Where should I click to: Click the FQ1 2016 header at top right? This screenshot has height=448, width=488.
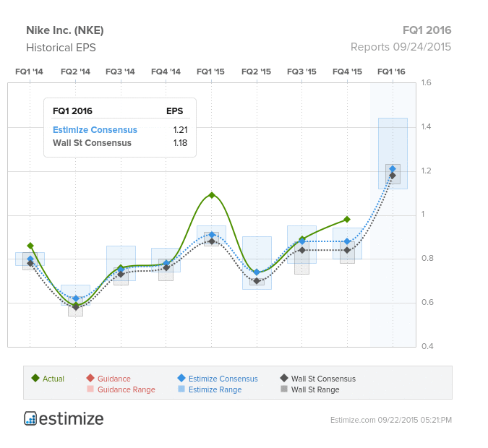tap(427, 30)
